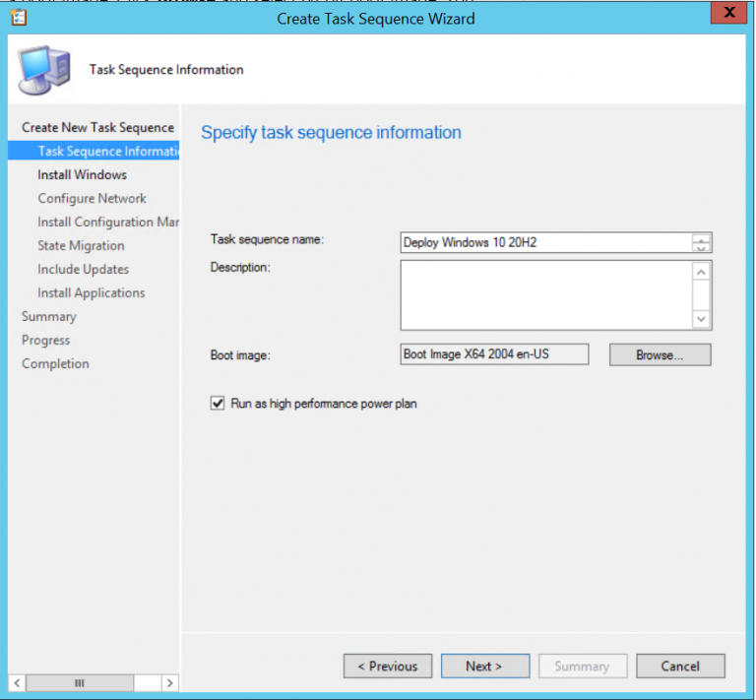The width and height of the screenshot is (756, 700).
Task: Cancel the task sequence wizard
Action: (680, 667)
